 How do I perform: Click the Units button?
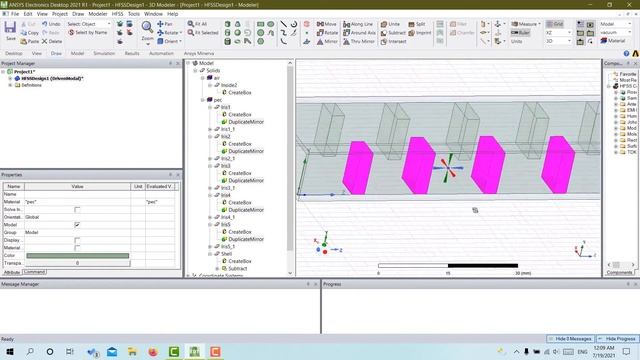point(517,41)
